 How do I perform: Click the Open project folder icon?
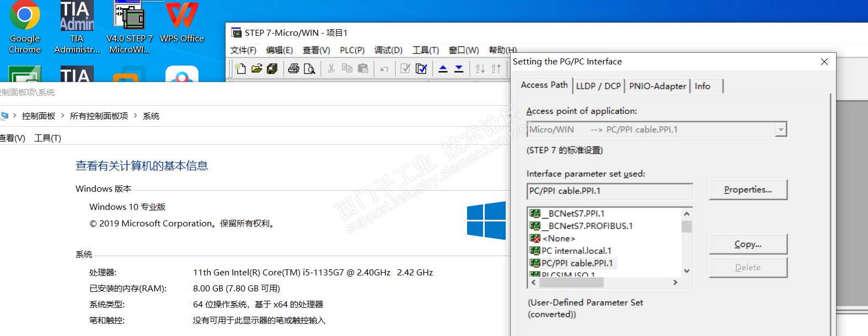256,68
